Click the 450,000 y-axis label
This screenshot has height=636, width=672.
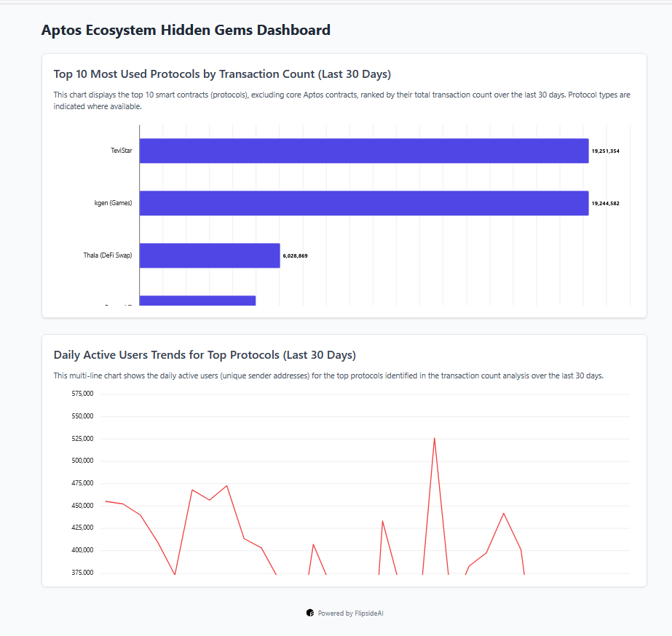coord(82,505)
